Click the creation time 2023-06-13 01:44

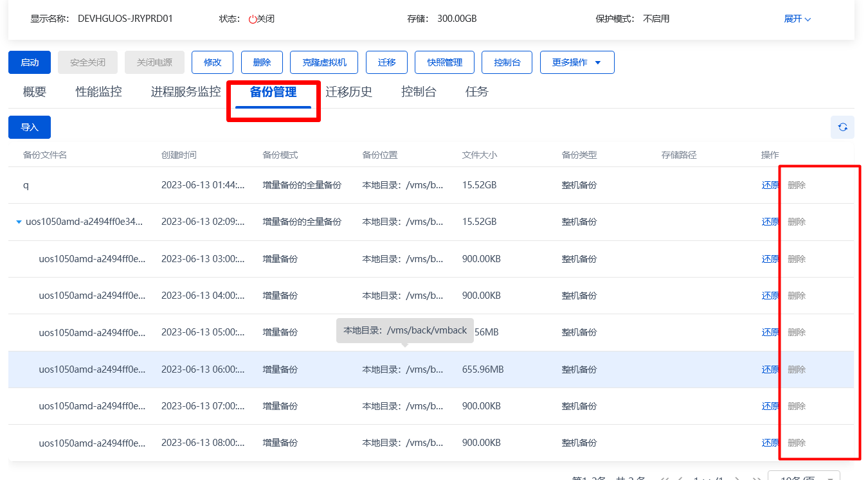(x=203, y=185)
